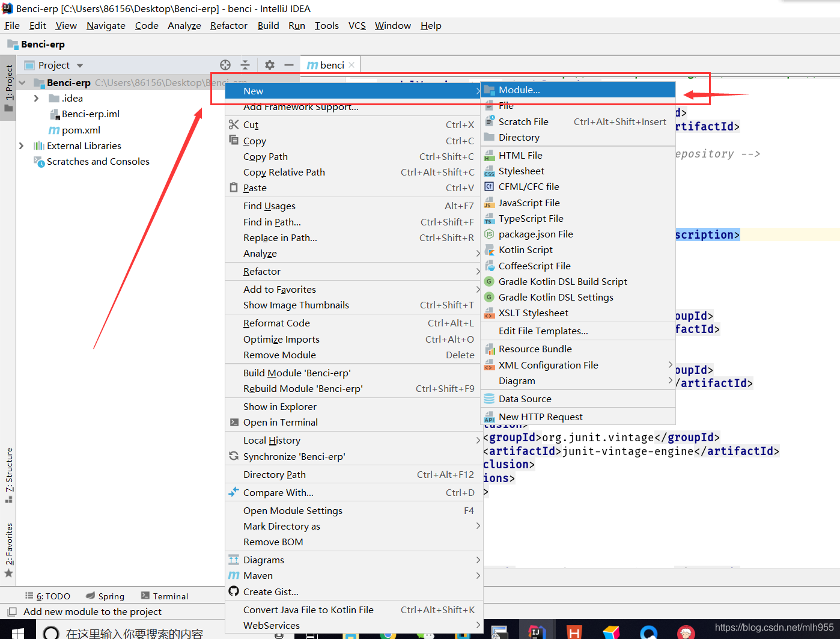
Task: Select Open Module Settings entry
Action: coord(354,510)
